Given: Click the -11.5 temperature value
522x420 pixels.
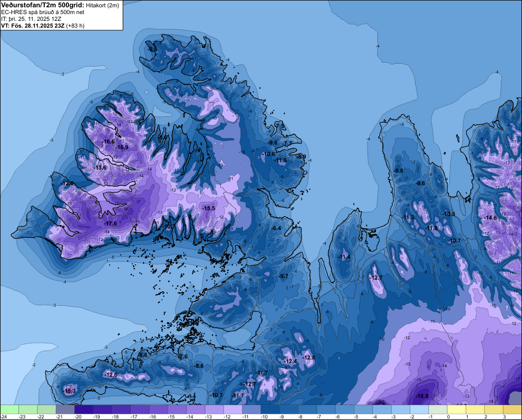Looking at the screenshot, I should click(281, 160).
